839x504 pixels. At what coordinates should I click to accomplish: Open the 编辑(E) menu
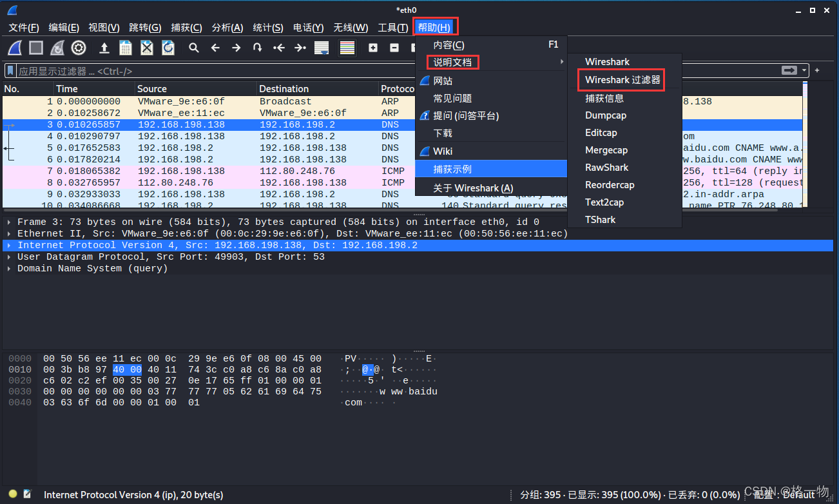coord(64,28)
